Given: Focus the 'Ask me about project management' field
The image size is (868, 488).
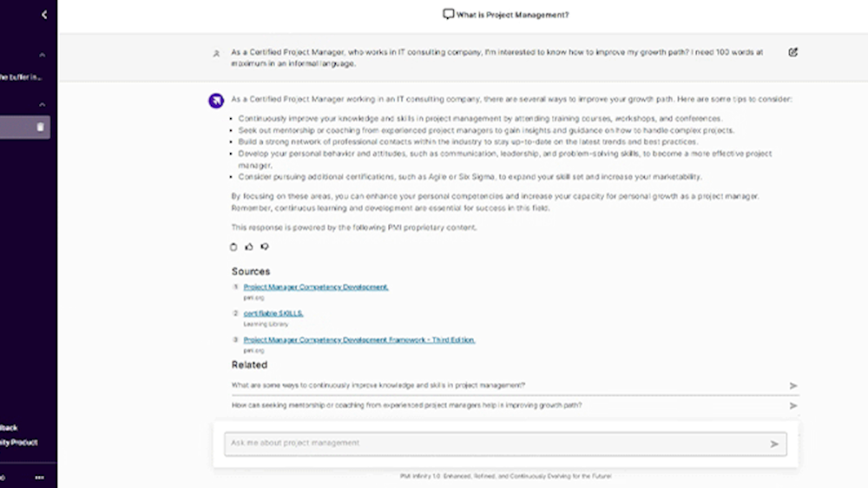Looking at the screenshot, I should click(495, 444).
